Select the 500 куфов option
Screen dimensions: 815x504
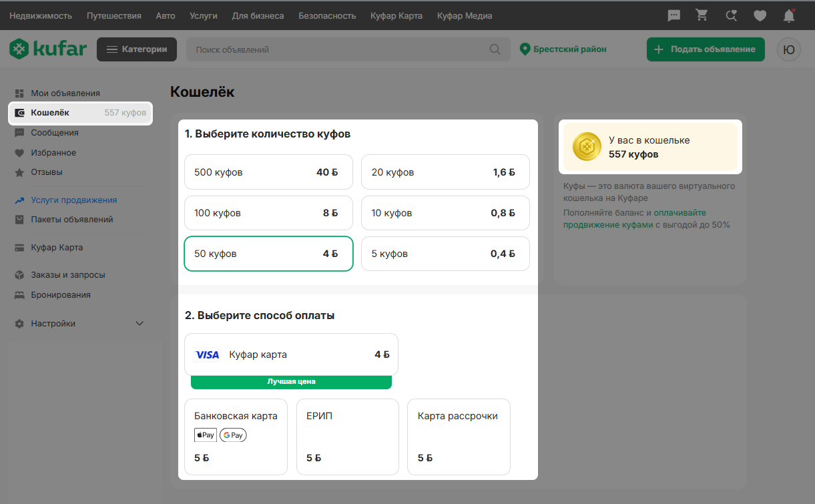tap(268, 172)
